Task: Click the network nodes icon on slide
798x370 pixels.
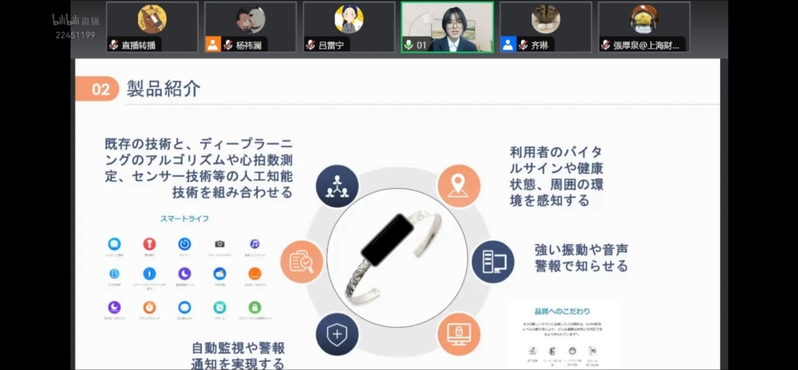Action: (x=337, y=186)
